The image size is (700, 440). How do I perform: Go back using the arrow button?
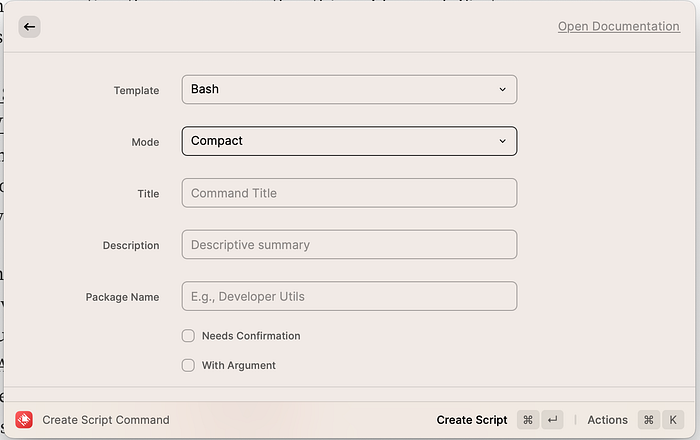[x=29, y=27]
